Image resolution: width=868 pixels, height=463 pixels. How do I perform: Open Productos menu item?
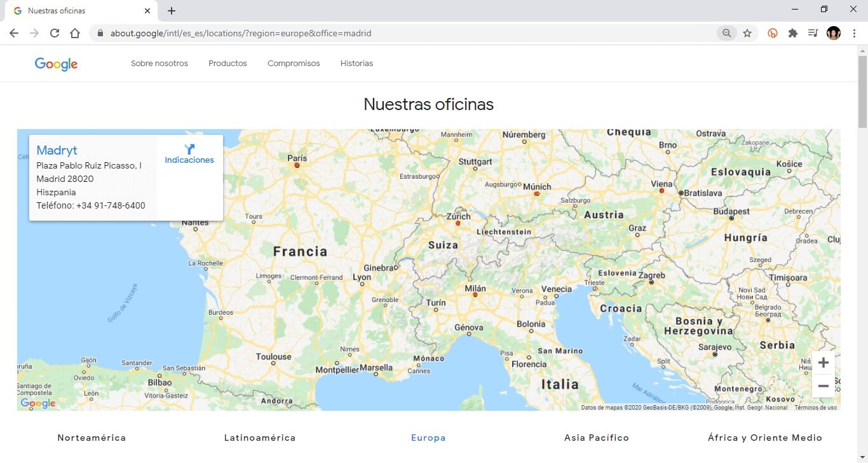point(227,64)
